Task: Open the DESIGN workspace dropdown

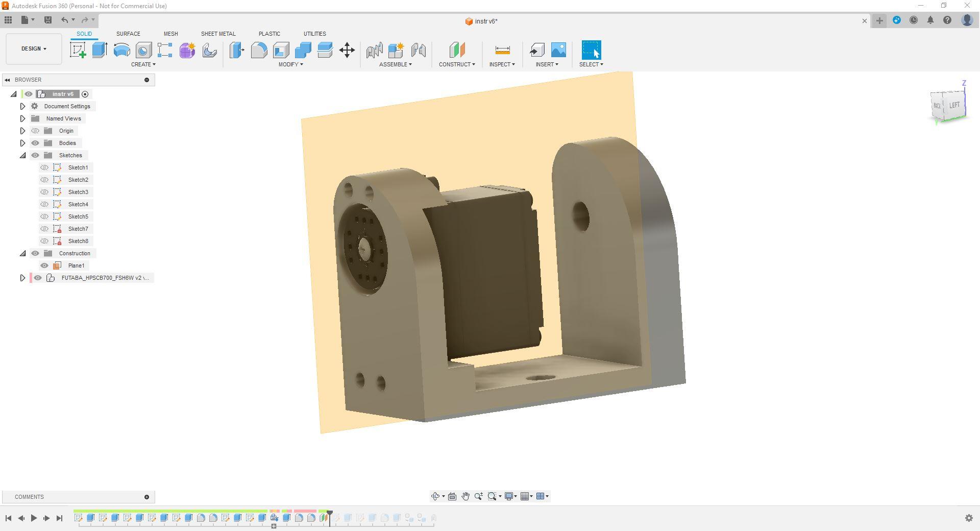Action: click(34, 49)
